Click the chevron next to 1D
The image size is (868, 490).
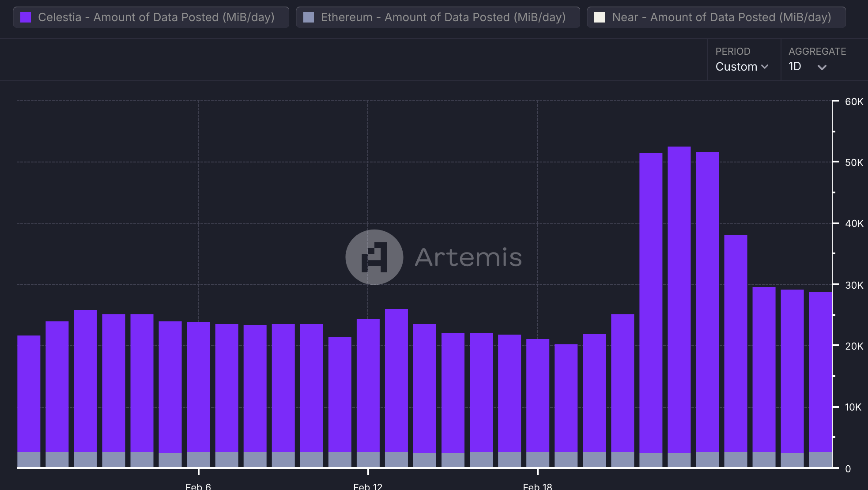point(822,67)
